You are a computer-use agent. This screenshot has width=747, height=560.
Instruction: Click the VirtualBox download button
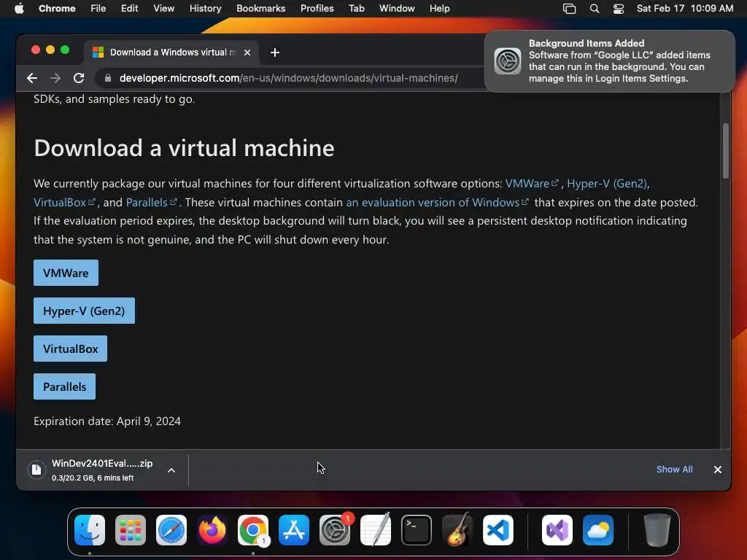[x=70, y=349]
